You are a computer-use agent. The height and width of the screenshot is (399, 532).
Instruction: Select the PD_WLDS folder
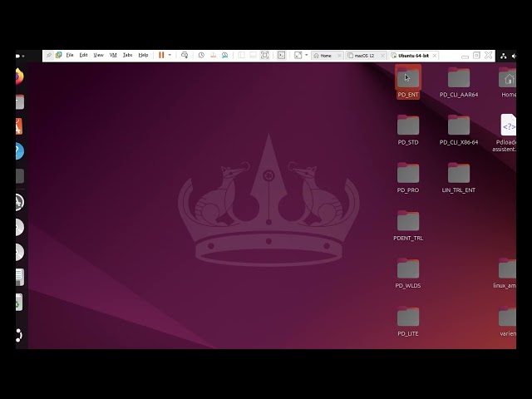(408, 273)
